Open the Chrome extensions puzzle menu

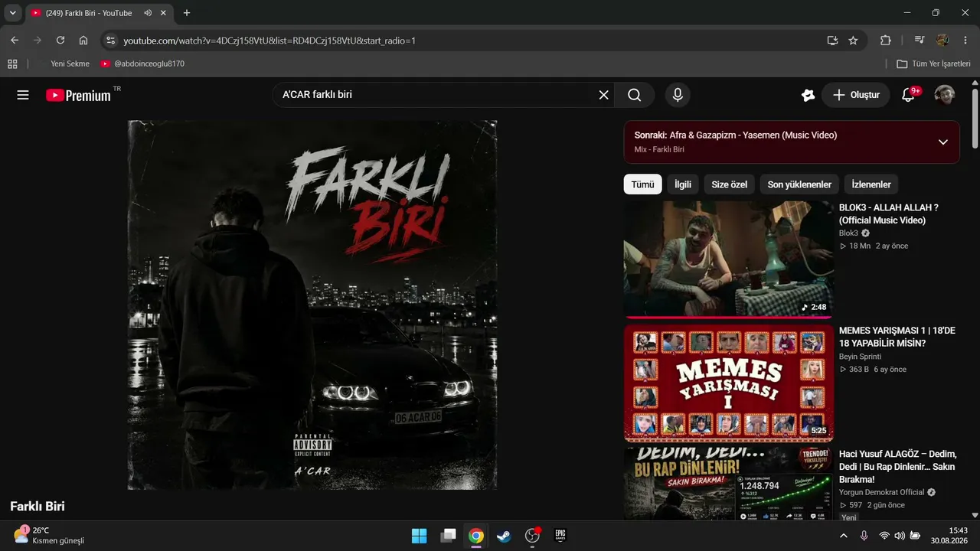click(886, 41)
